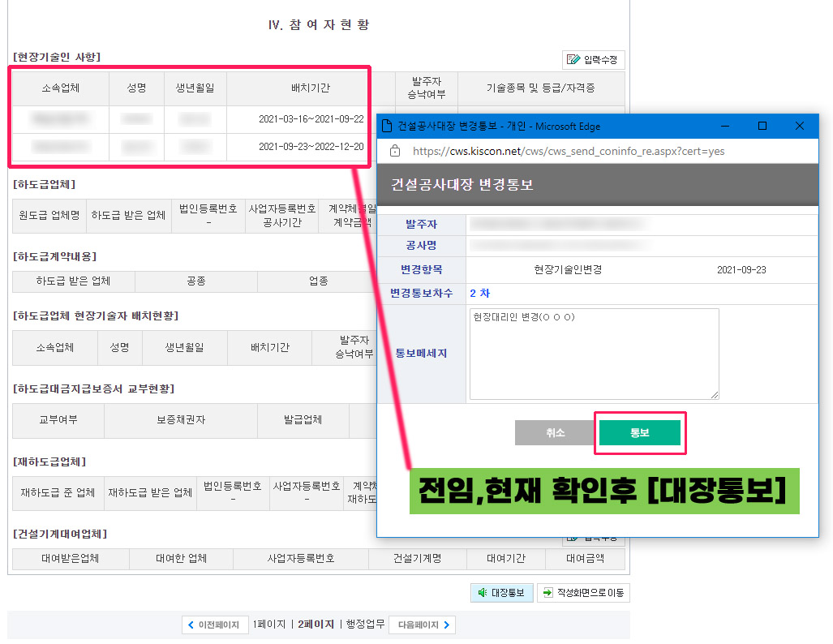
Task: Maximize the Edge popup window
Action: 762,126
